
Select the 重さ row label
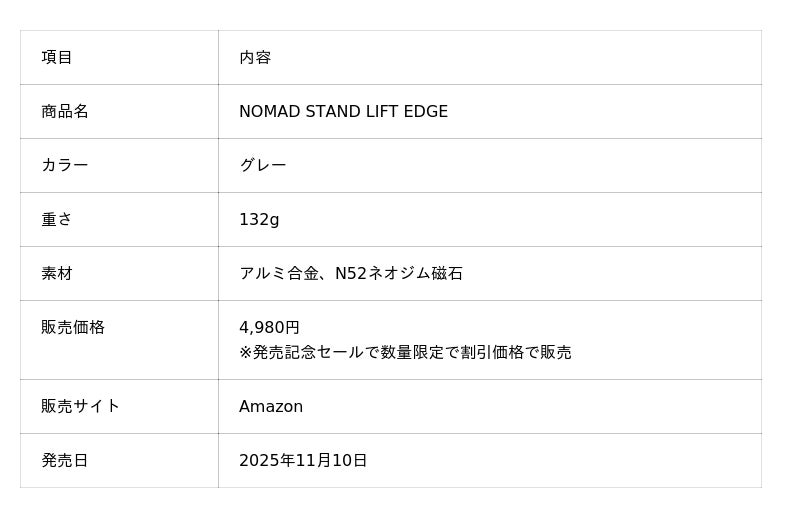(57, 220)
